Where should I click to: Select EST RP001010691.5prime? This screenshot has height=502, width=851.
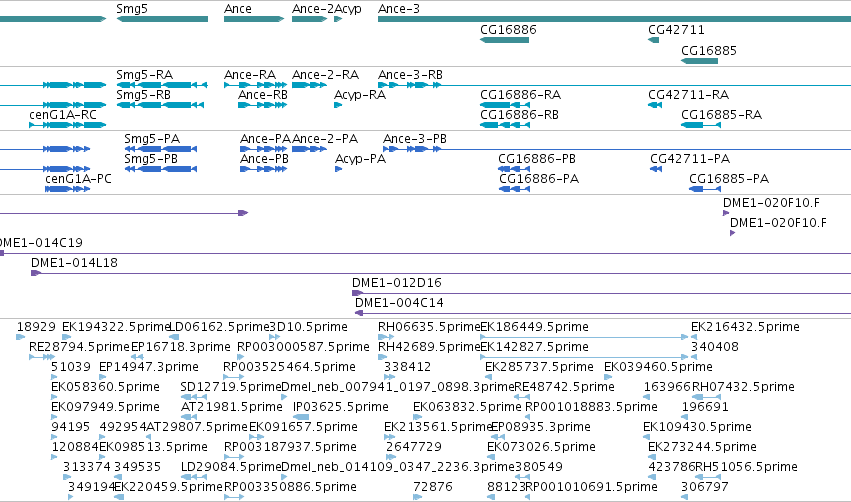592,487
